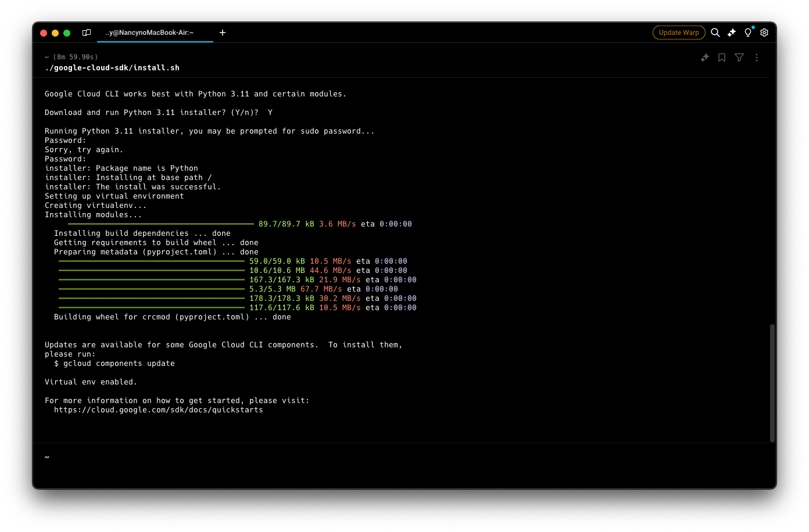The height and width of the screenshot is (532, 809).
Task: Click the 10.6/10.6 MB progress bar
Action: pos(152,270)
